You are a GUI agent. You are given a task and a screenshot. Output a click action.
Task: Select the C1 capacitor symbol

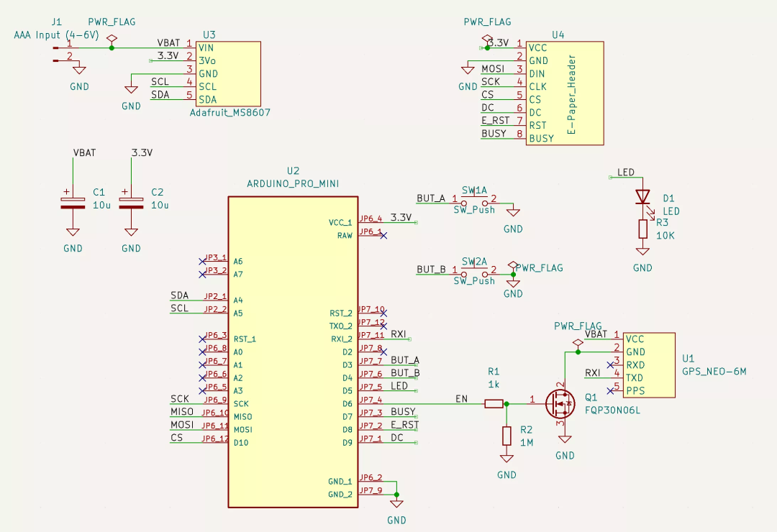coord(73,203)
